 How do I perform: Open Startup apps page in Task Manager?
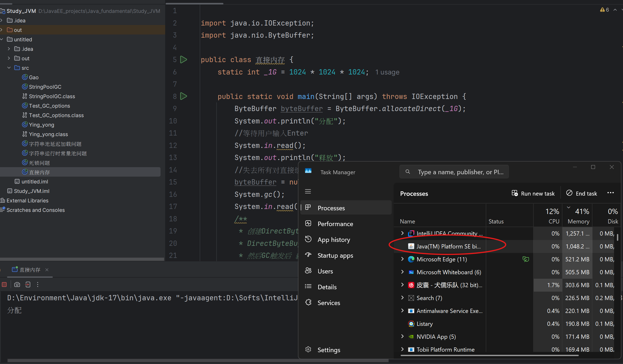pyautogui.click(x=335, y=255)
